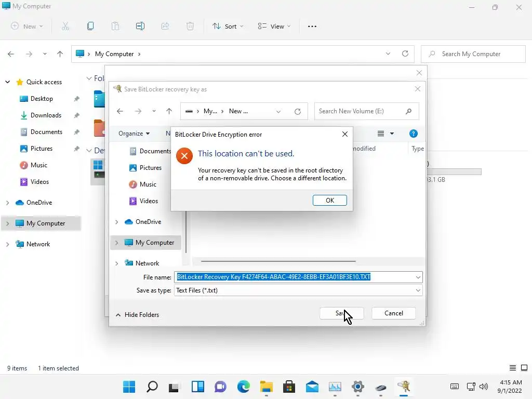Click the Rename icon in Explorer toolbar
The height and width of the screenshot is (399, 532).
pos(140,26)
